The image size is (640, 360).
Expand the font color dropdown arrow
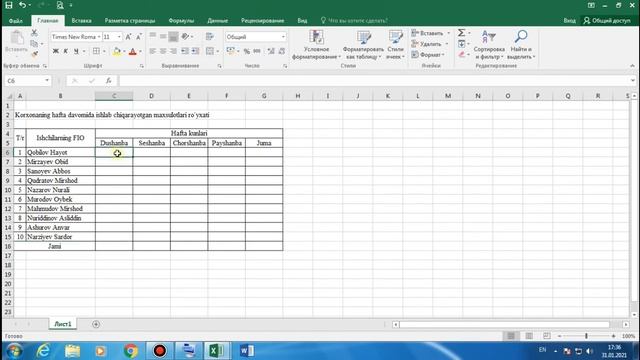(140, 51)
